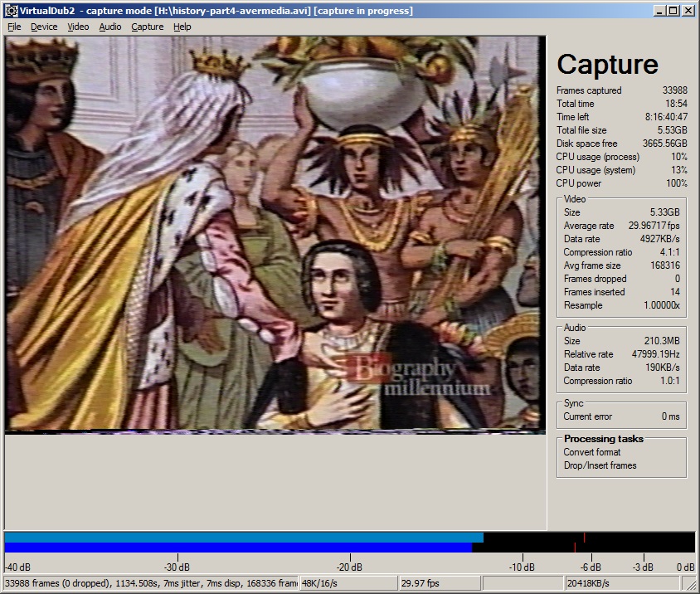700x594 pixels.
Task: Click the red peak marker on lower meter
Action: pyautogui.click(x=575, y=548)
